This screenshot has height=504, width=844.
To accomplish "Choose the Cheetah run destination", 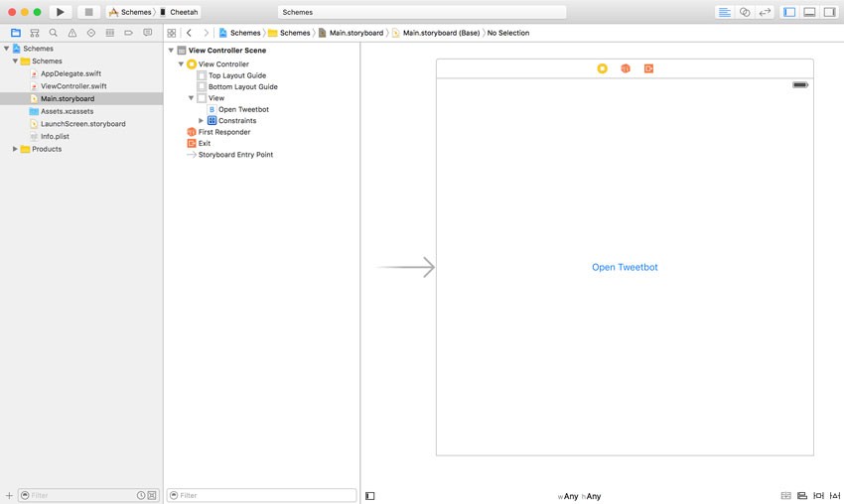I will 179,12.
